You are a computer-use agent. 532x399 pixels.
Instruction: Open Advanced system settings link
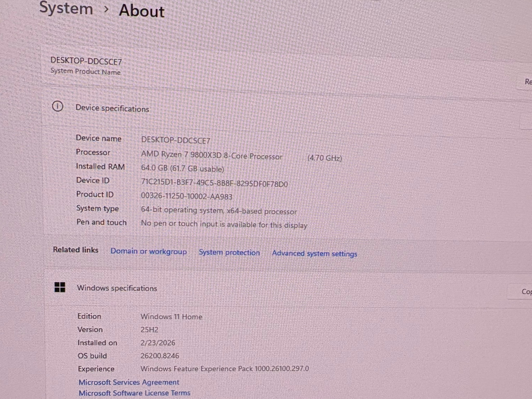(x=315, y=254)
